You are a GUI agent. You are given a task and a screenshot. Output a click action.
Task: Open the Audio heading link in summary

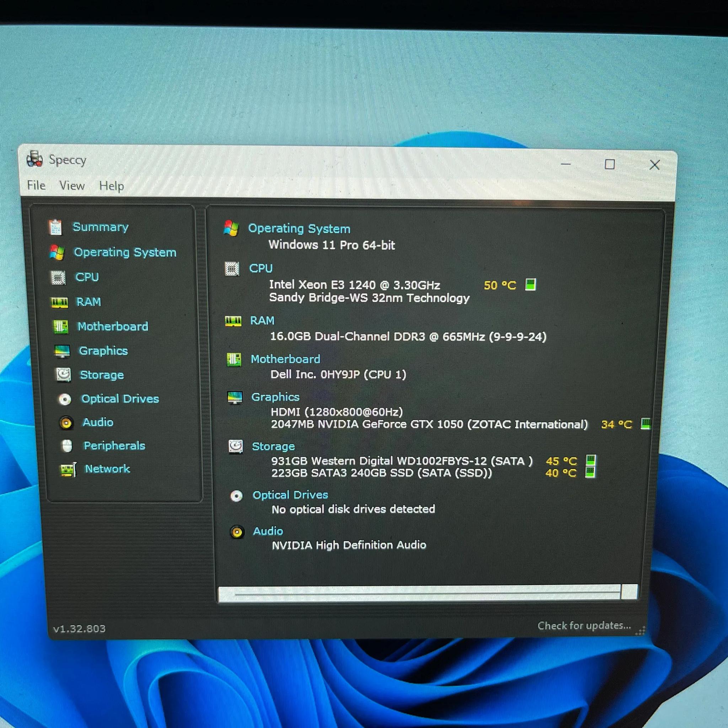(268, 531)
